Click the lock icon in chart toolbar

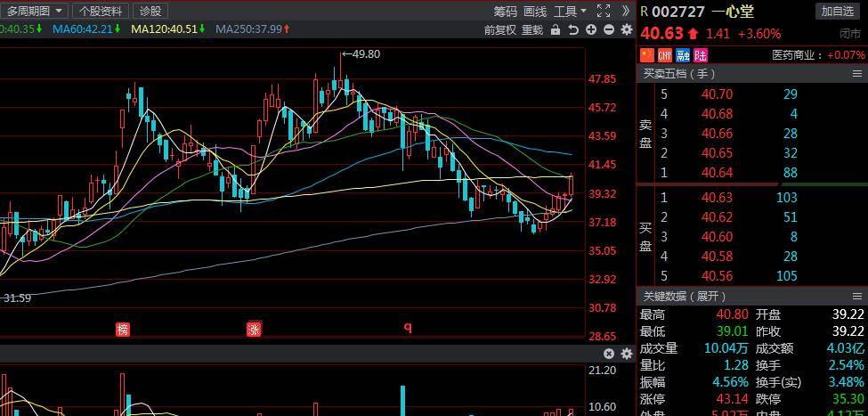click(556, 29)
